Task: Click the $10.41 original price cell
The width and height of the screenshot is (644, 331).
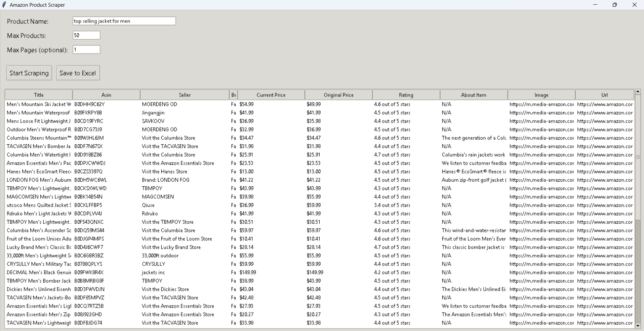Action: [x=313, y=239]
